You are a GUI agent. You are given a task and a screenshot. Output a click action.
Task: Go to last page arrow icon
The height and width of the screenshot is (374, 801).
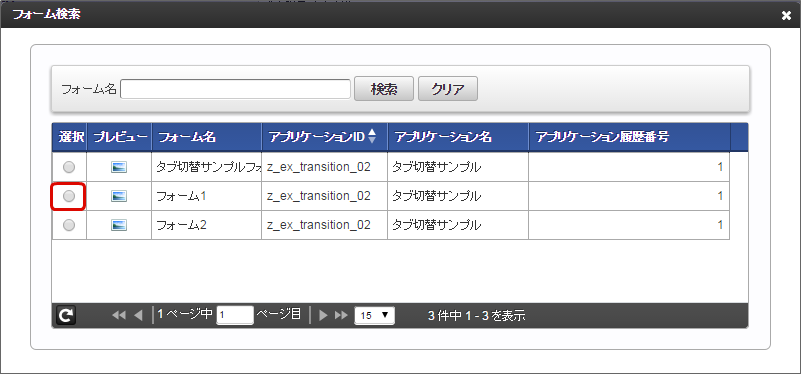pos(341,315)
